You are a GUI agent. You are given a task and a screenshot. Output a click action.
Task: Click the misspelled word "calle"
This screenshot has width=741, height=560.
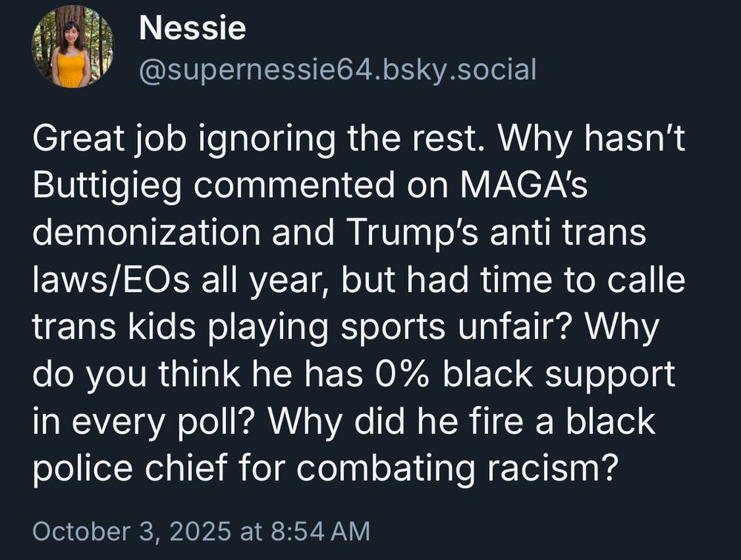[648, 281]
